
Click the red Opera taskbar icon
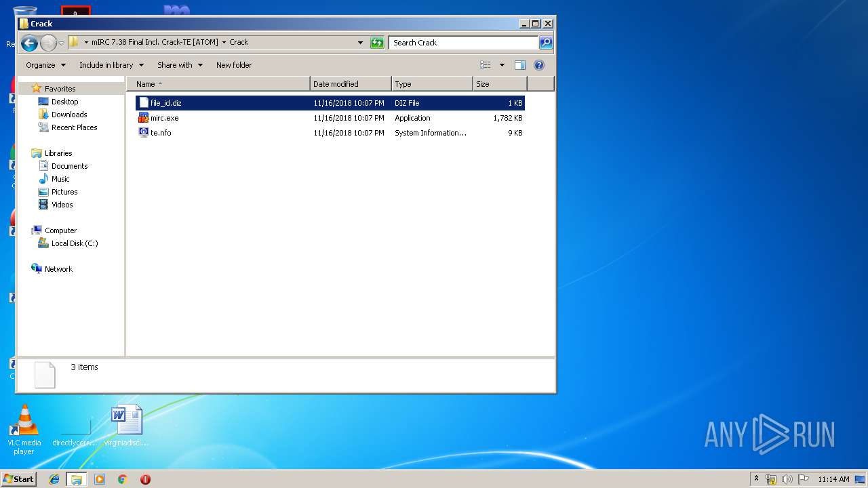[145, 479]
